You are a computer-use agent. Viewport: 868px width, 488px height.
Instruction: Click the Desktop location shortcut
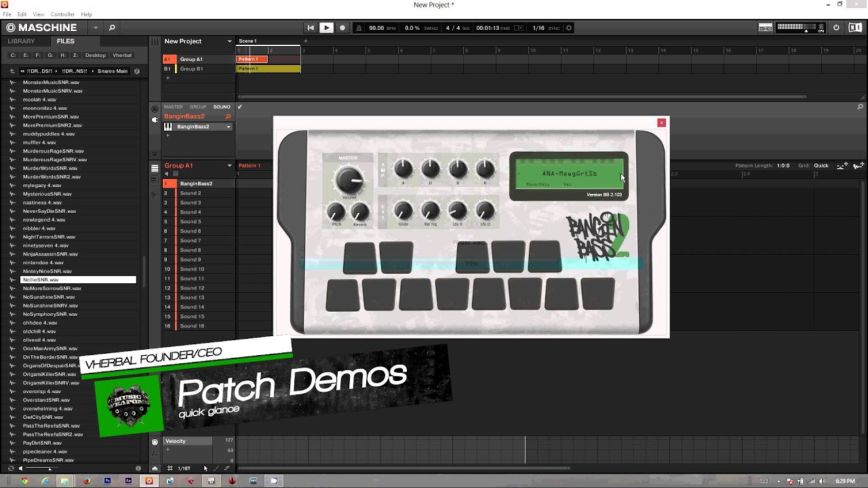tap(96, 55)
